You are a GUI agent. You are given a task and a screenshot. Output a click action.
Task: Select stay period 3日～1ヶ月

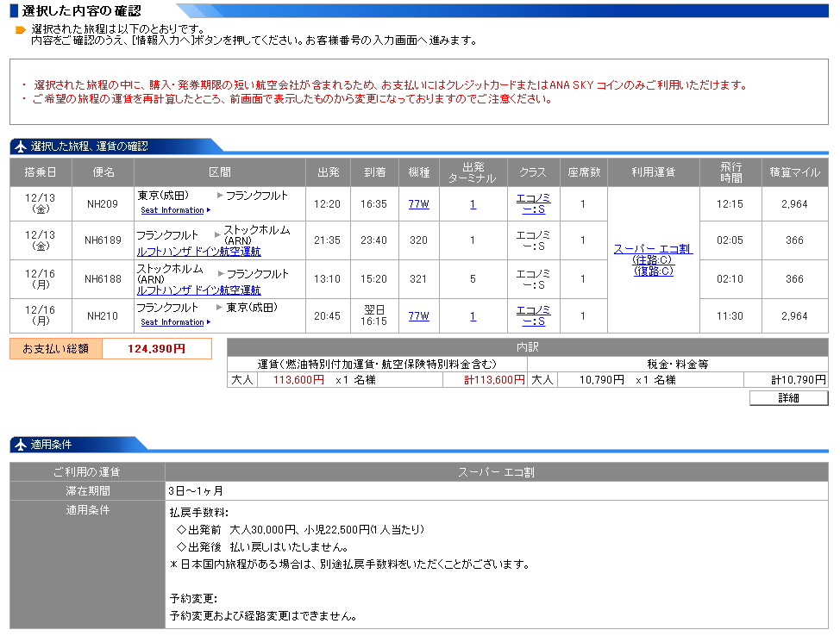(196, 491)
